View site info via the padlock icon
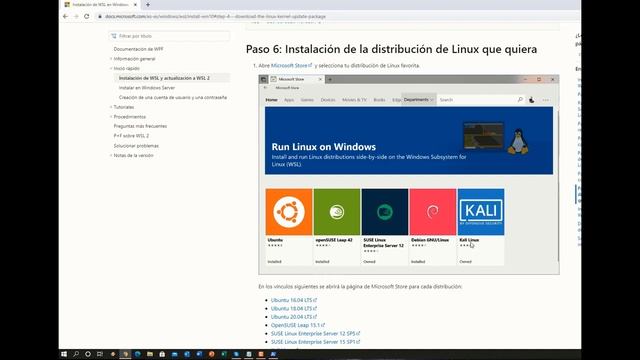Viewport: 640px width, 360px height. tap(100, 16)
